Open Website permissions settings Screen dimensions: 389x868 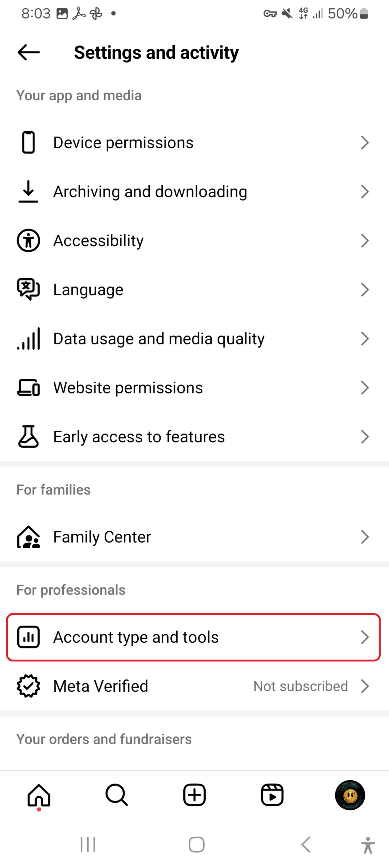pyautogui.click(x=194, y=387)
